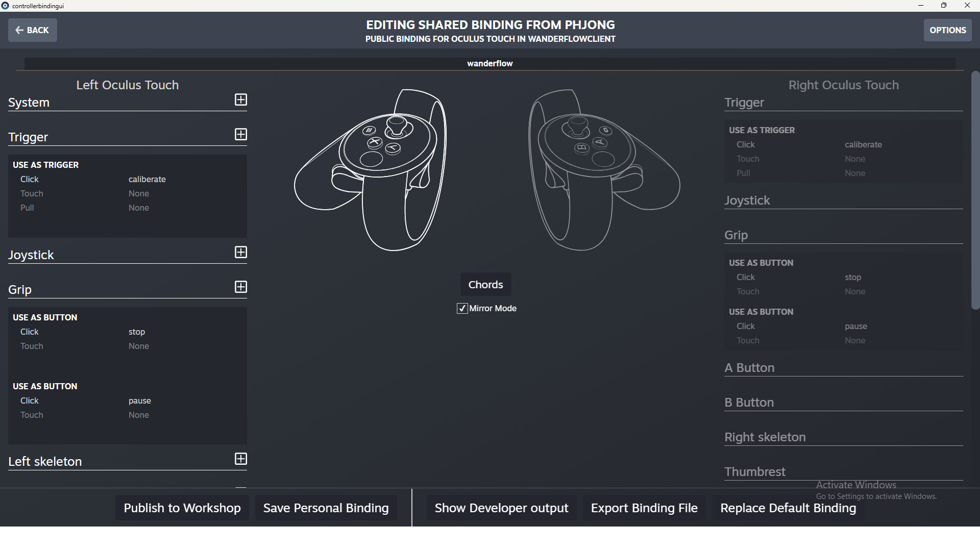Add a new Grip binding on left controller

pyautogui.click(x=240, y=287)
